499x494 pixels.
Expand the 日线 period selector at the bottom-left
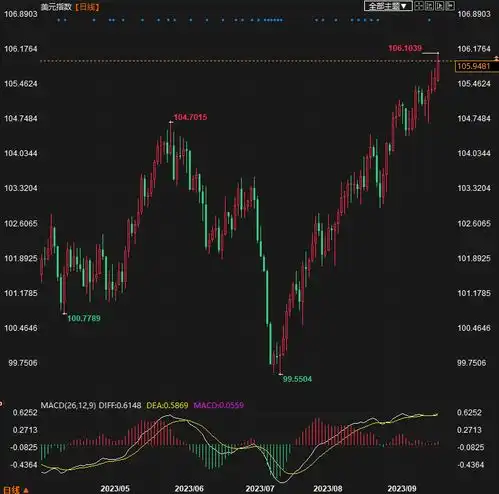pyautogui.click(x=16, y=490)
